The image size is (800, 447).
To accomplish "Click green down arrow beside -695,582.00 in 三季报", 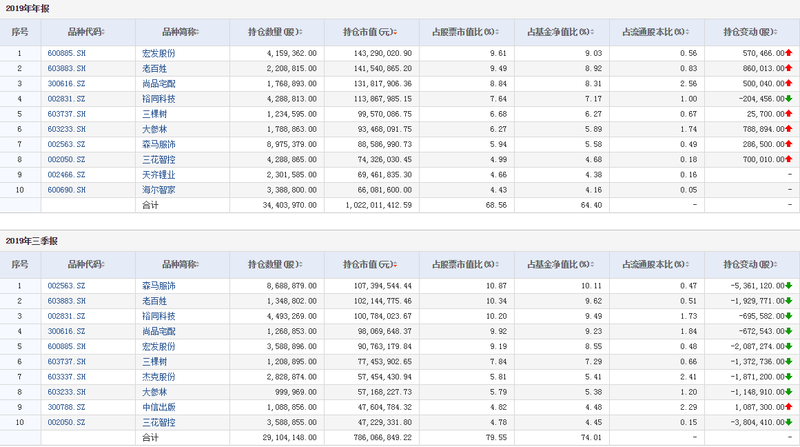I will (789, 316).
